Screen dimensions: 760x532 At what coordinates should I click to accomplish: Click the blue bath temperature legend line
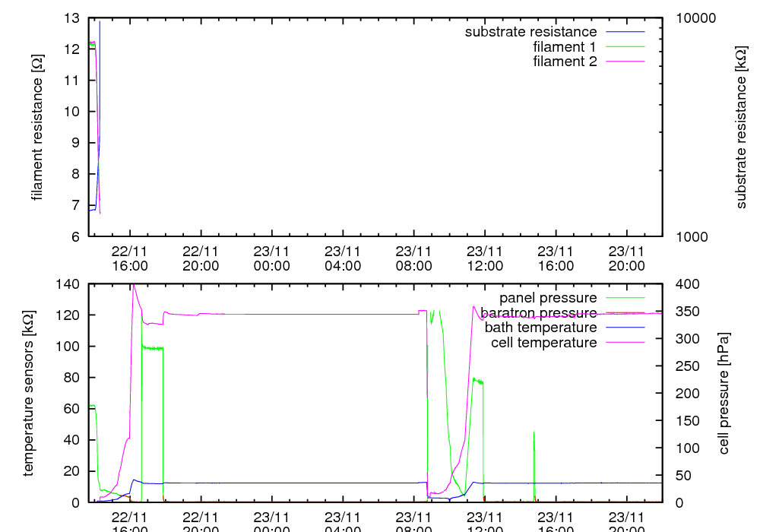click(x=625, y=328)
